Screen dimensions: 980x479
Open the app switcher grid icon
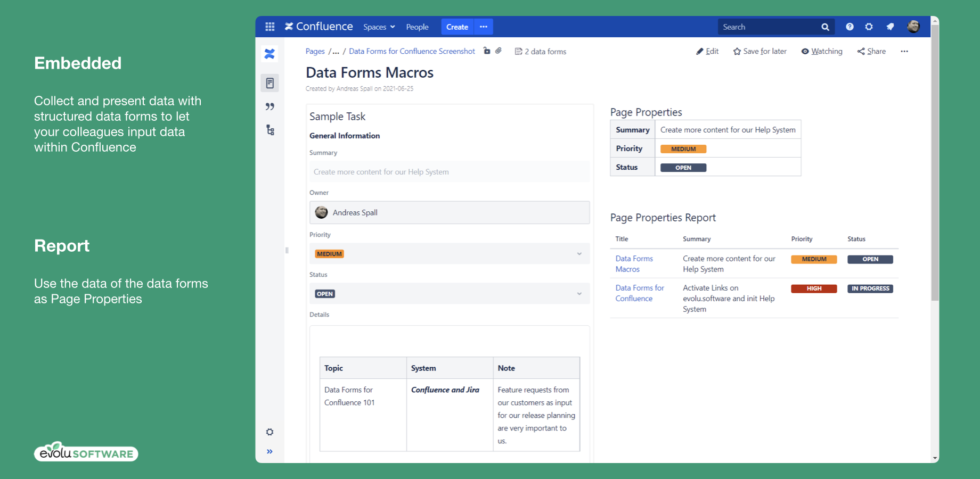(270, 26)
